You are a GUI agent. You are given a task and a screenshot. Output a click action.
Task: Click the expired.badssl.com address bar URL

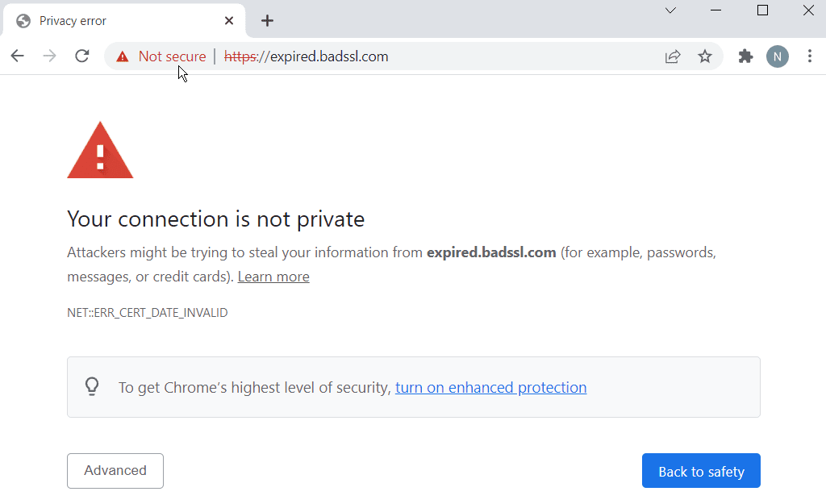306,56
